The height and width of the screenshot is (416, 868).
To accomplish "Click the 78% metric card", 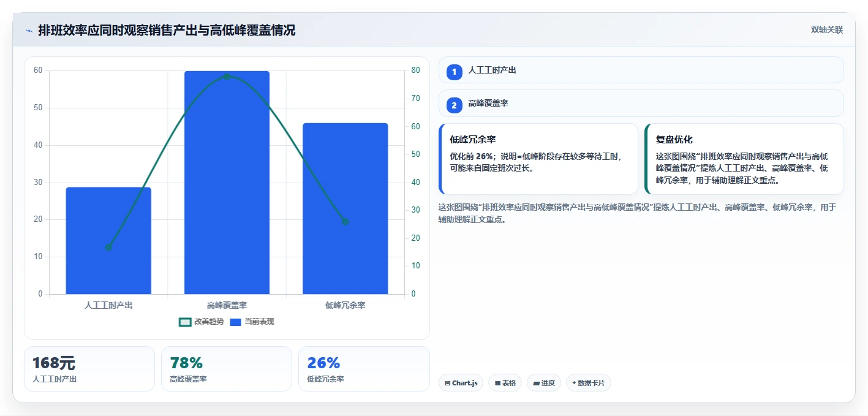I will pos(227,369).
